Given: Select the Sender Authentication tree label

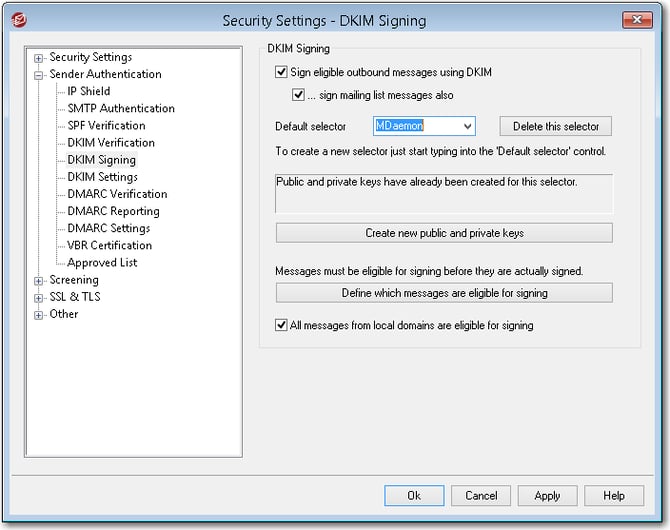Looking at the screenshot, I should coord(105,74).
